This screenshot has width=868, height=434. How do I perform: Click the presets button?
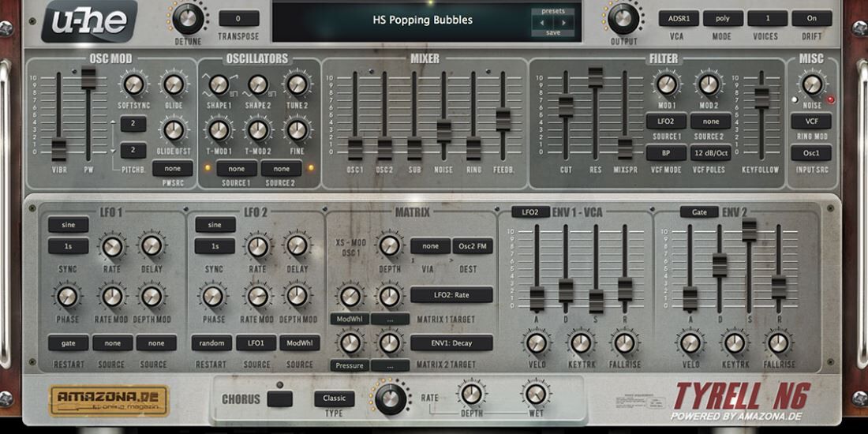tap(553, 11)
